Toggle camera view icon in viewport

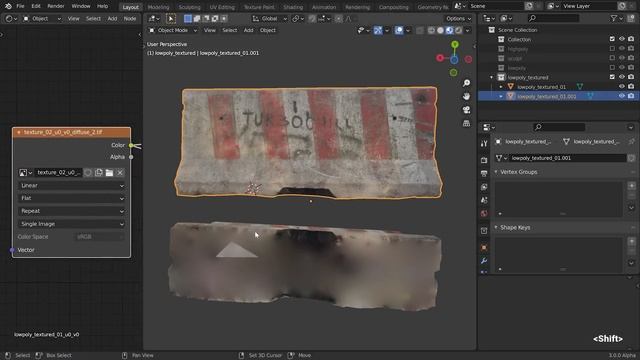click(466, 110)
